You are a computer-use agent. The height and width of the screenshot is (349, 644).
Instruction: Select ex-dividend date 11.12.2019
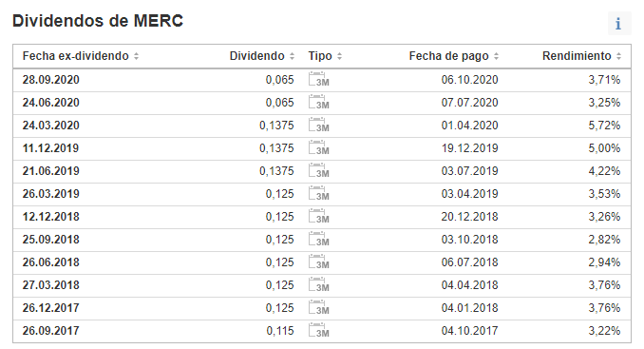click(x=50, y=148)
